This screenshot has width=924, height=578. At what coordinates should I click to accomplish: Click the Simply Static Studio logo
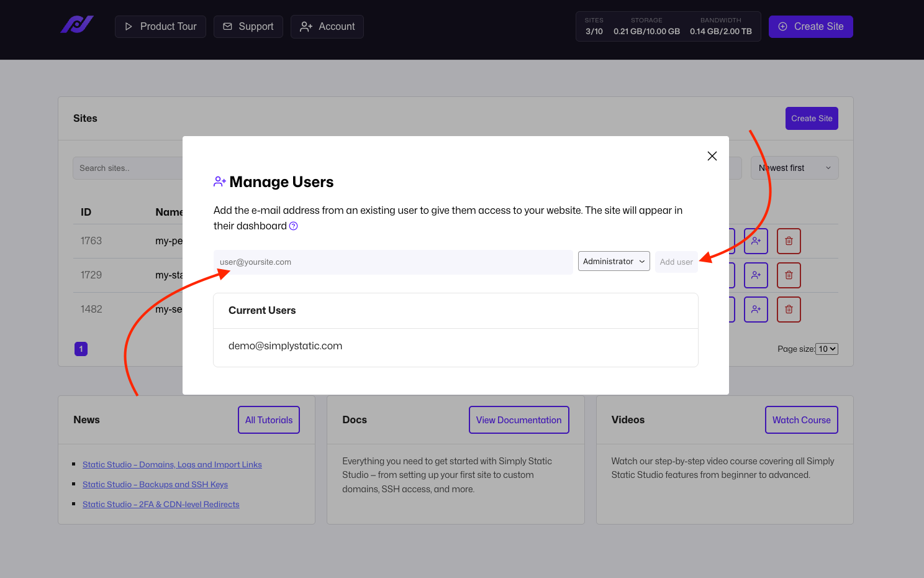coord(77,25)
